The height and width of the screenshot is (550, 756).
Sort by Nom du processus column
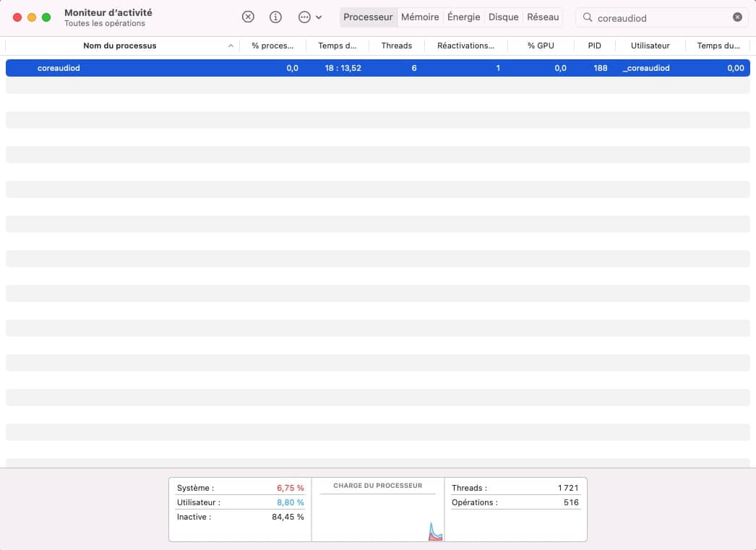pyautogui.click(x=120, y=46)
